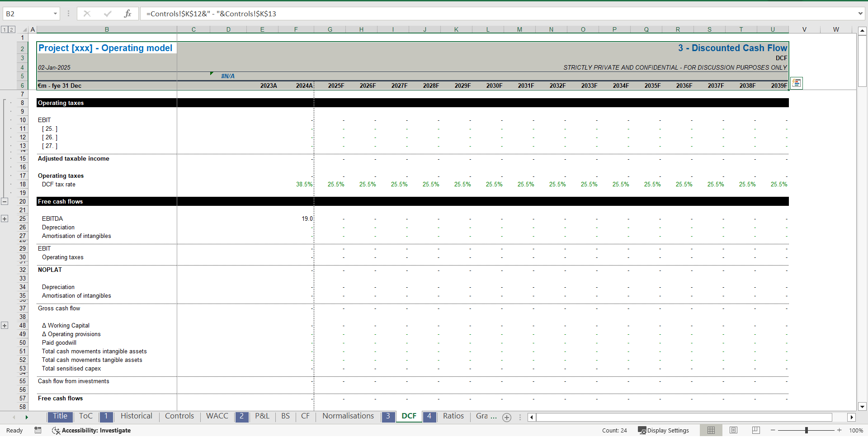Viewport: 868px width, 437px height.
Task: Select column U header
Action: point(773,29)
